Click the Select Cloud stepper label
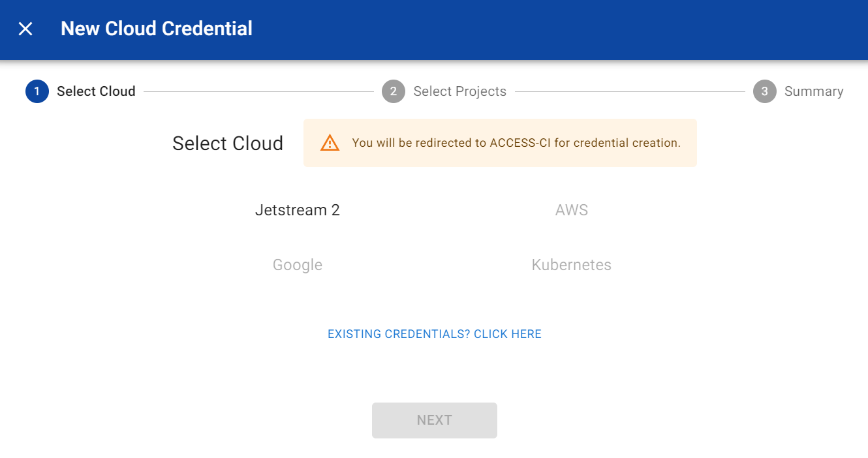 point(96,91)
